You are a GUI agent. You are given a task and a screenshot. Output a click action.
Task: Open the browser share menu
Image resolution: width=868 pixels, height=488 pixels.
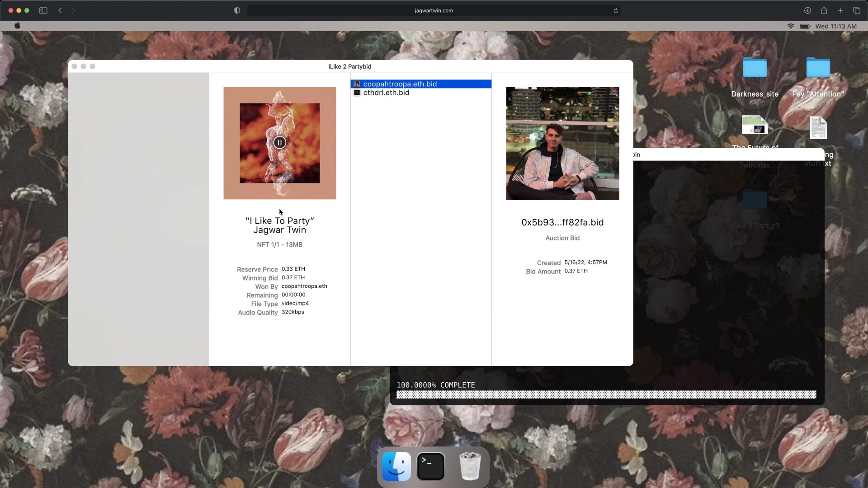824,10
